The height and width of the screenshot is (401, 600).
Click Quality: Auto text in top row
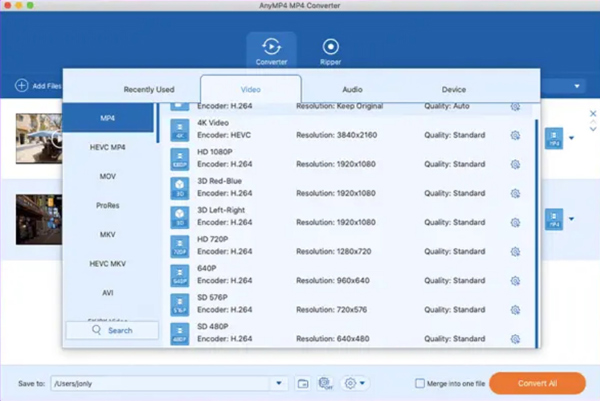click(x=447, y=106)
